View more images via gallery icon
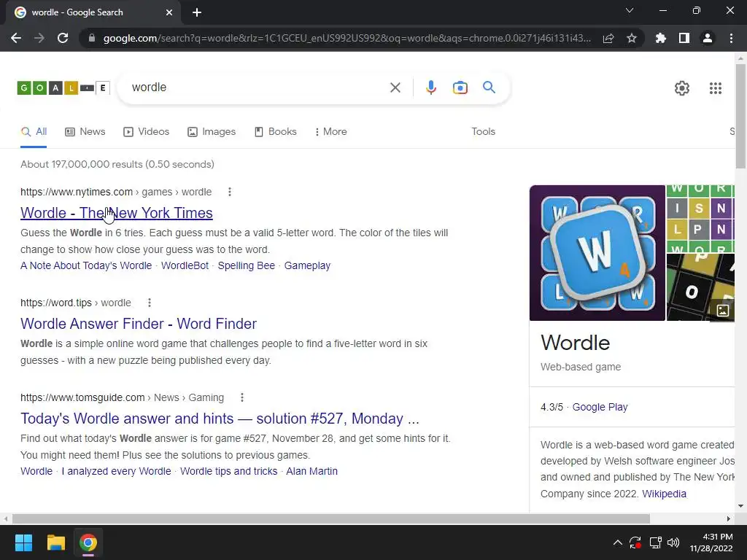The height and width of the screenshot is (560, 747). coord(722,311)
